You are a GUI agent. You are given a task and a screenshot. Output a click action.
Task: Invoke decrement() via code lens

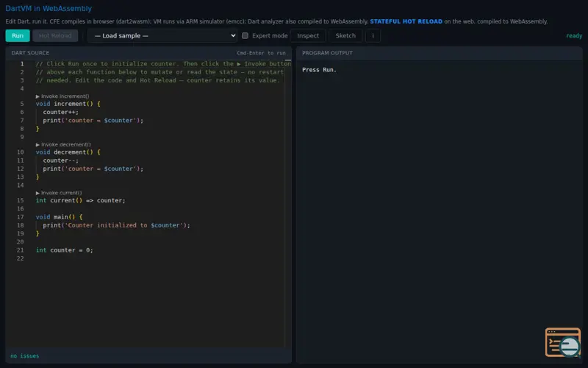tap(63, 144)
